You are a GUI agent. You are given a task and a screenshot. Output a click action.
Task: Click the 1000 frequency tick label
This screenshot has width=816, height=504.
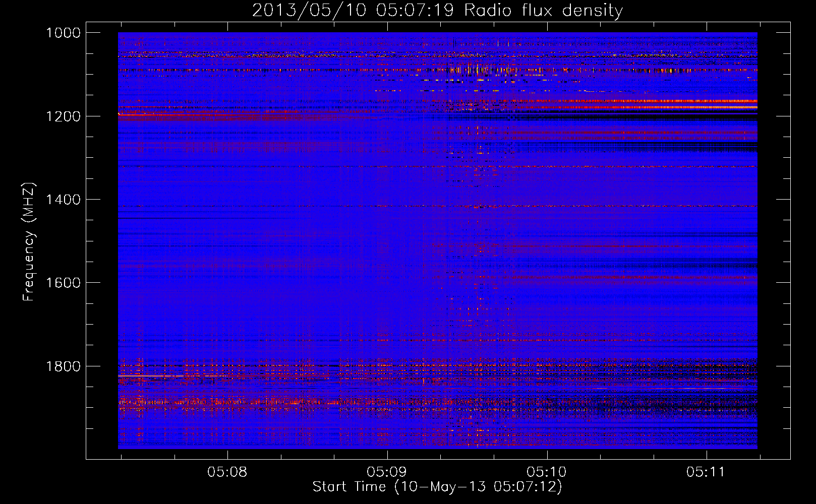click(x=63, y=33)
